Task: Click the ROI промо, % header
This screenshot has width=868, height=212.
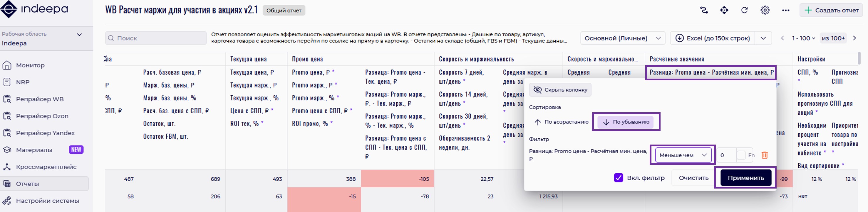Action: 312,123
